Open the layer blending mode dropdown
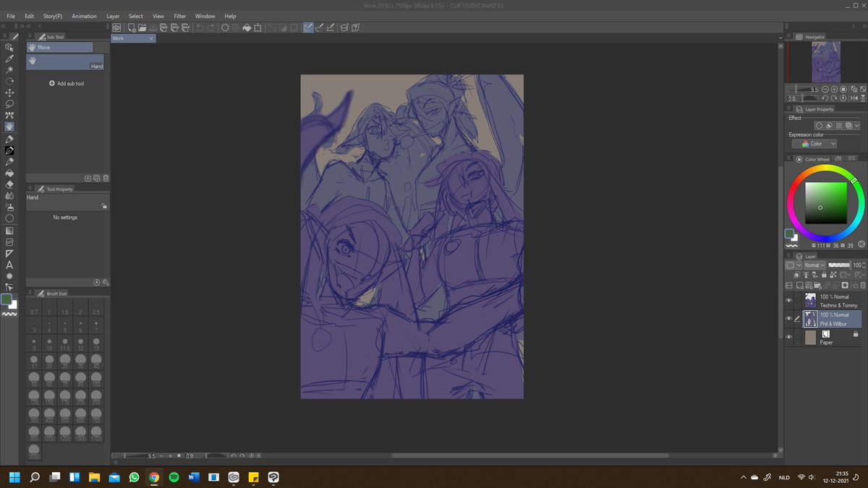868x488 pixels. coord(814,265)
